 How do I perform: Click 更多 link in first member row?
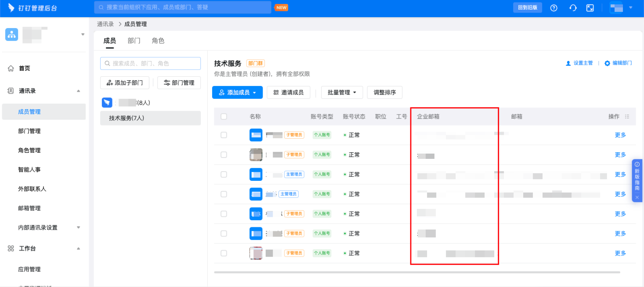pos(620,135)
